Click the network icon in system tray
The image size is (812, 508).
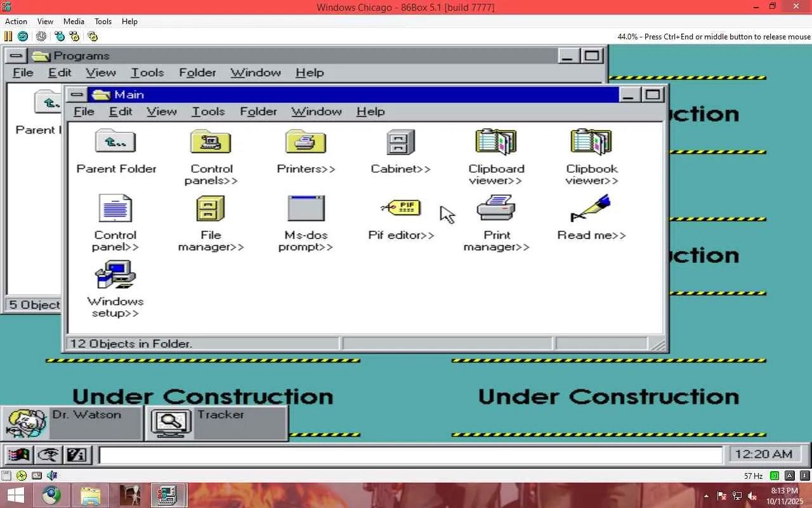(737, 496)
